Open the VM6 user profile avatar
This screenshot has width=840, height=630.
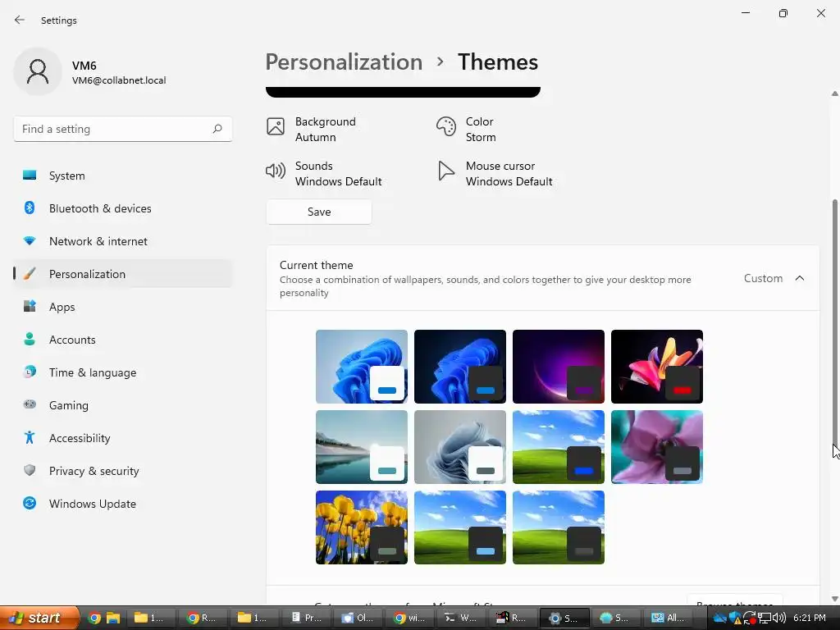tap(38, 71)
